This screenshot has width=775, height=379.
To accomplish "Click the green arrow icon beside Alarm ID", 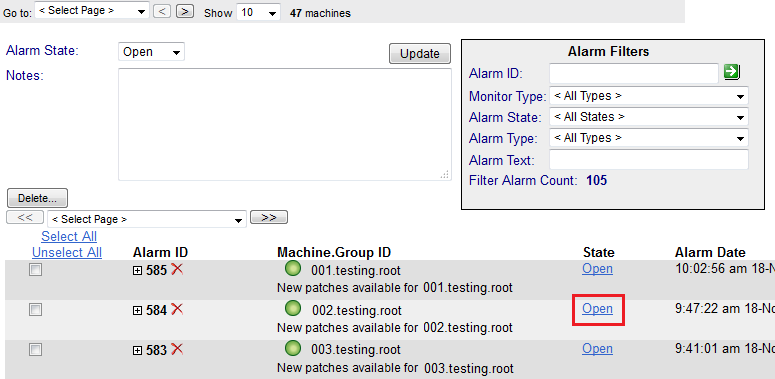I will click(x=731, y=72).
